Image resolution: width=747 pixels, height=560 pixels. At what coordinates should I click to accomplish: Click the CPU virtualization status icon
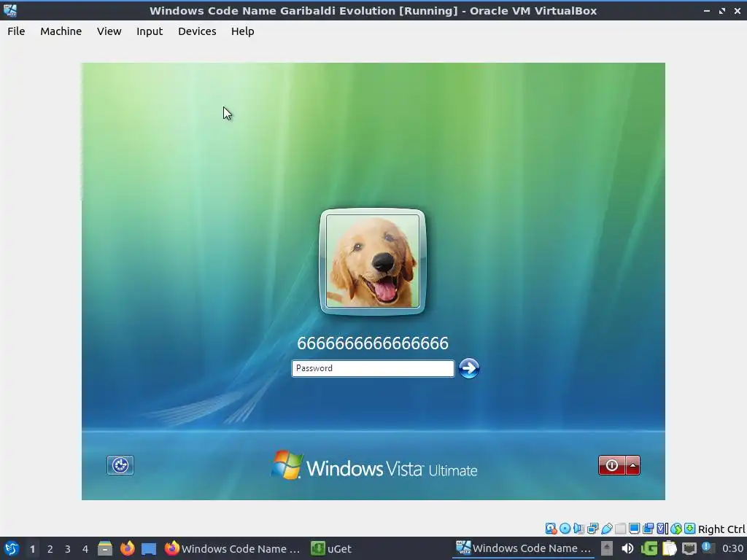coord(662,529)
